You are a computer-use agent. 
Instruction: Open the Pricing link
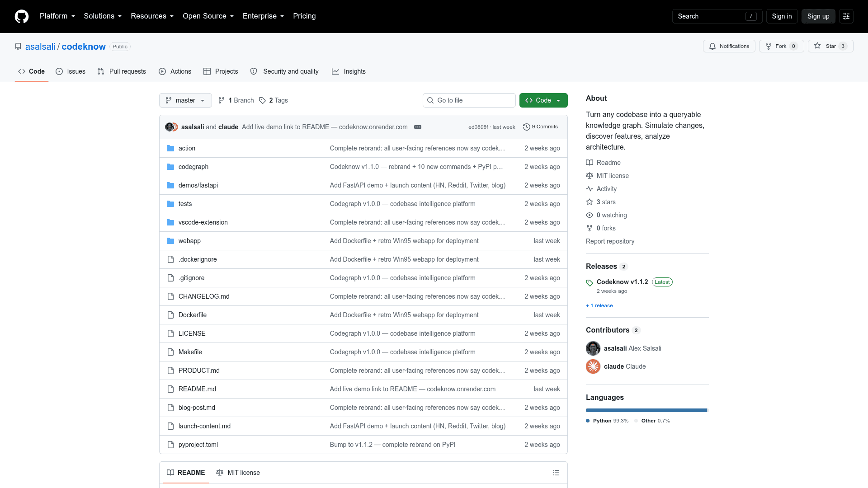coord(304,16)
